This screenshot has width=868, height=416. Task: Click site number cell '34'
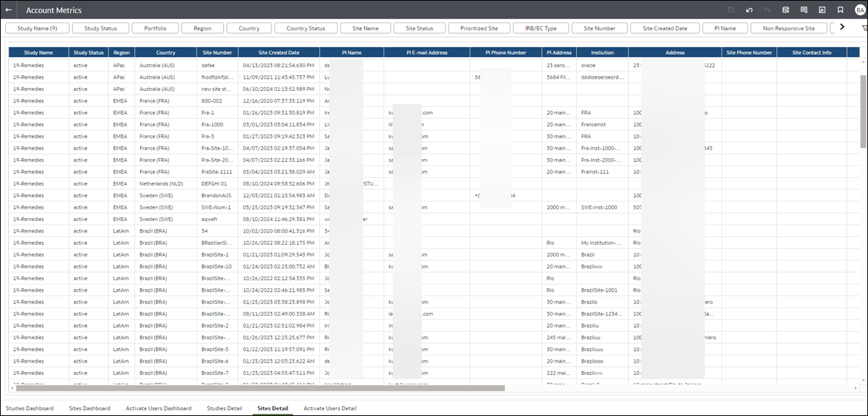click(217, 231)
